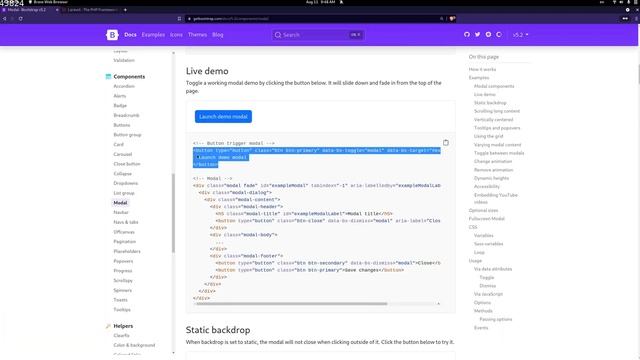Jump to Via data attributes section
The image size is (640, 360).
pos(493,269)
